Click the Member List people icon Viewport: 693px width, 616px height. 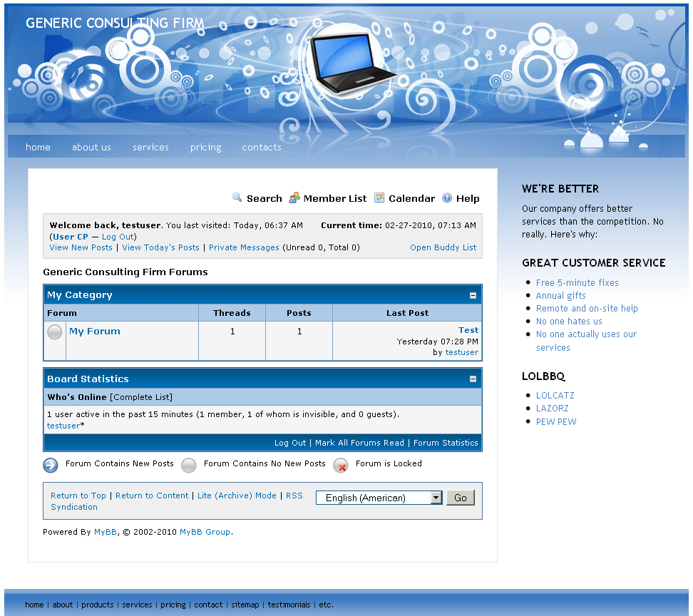(x=294, y=198)
